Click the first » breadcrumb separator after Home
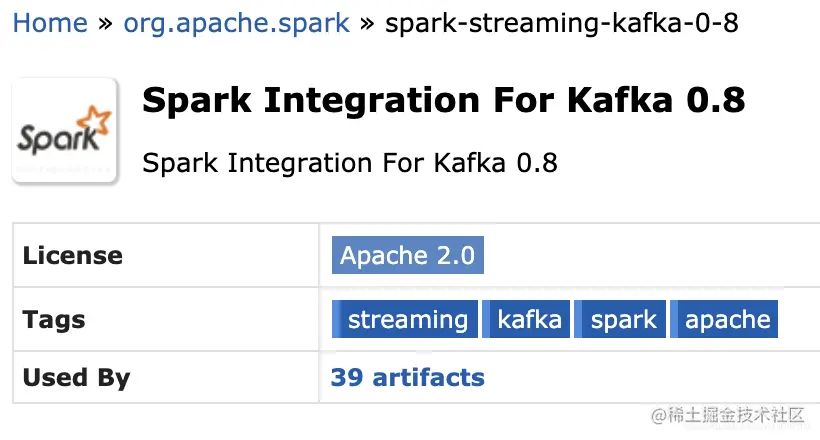Screen dimensions: 820x440 point(106,24)
